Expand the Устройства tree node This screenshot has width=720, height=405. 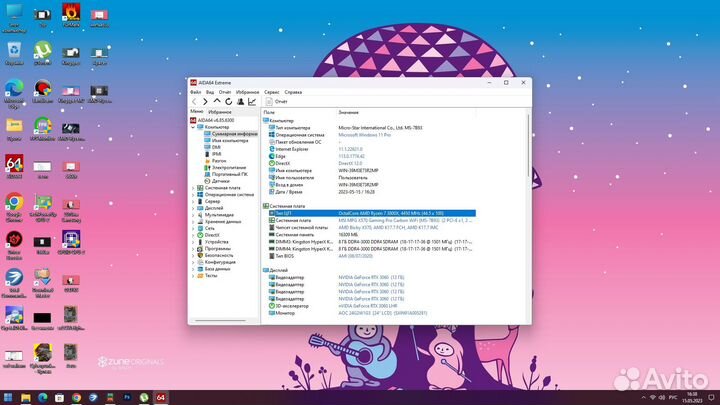click(193, 242)
